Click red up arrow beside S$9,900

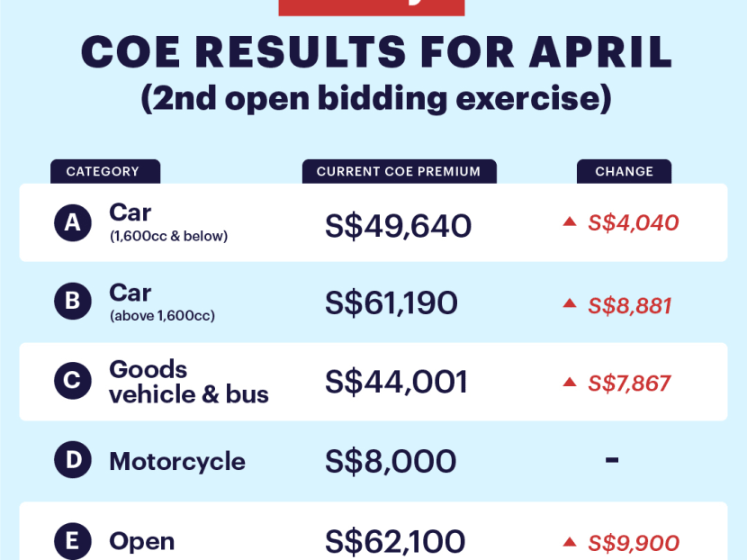[x=569, y=542]
